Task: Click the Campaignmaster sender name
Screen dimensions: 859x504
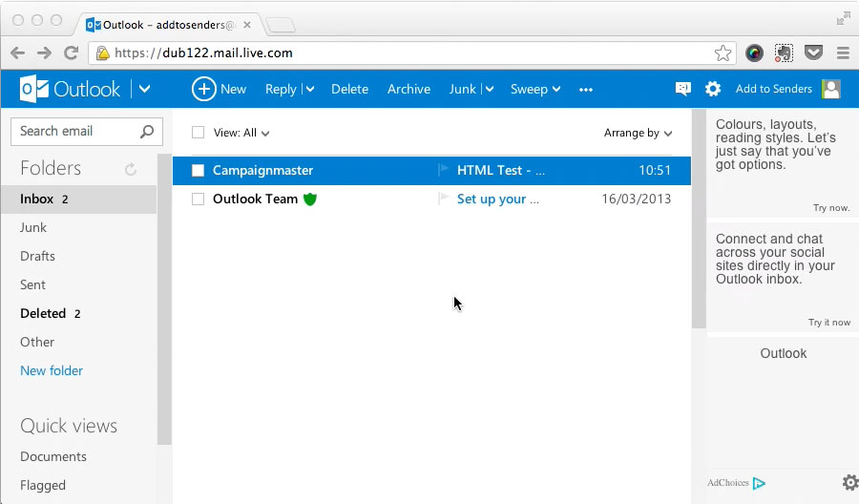Action: pos(263,170)
